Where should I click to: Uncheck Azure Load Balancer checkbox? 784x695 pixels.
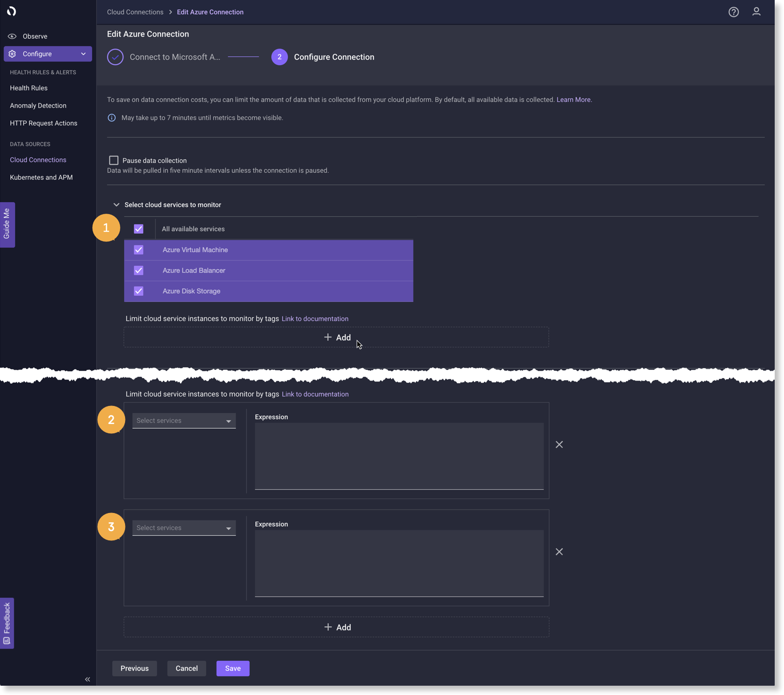pyautogui.click(x=139, y=270)
